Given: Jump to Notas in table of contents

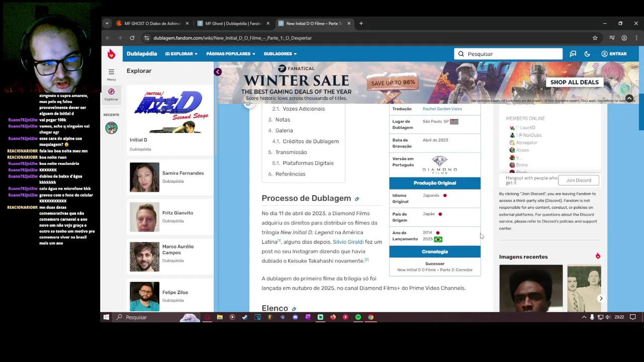Looking at the screenshot, I should 283,120.
